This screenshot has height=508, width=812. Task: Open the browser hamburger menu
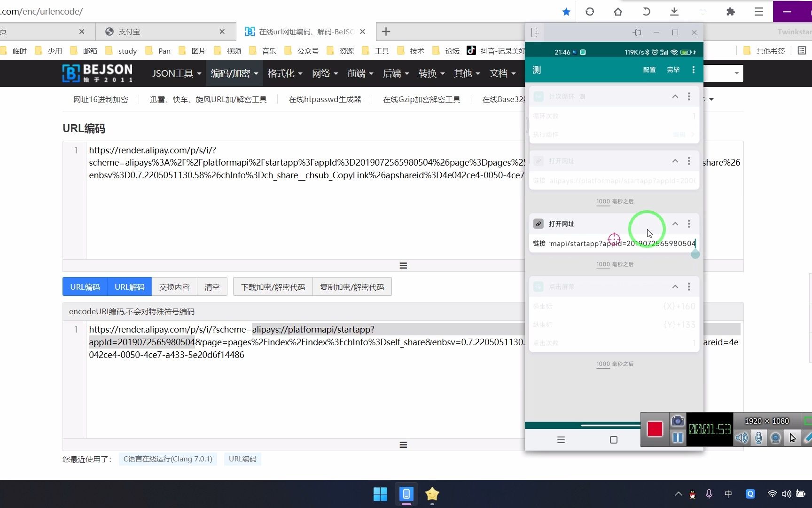[x=759, y=12]
